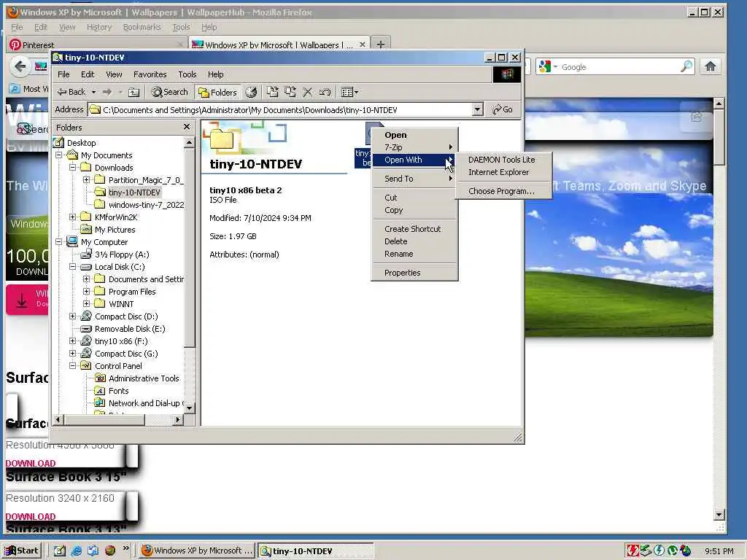747x560 pixels.
Task: Expand the 7-Zip context submenu
Action: click(414, 147)
